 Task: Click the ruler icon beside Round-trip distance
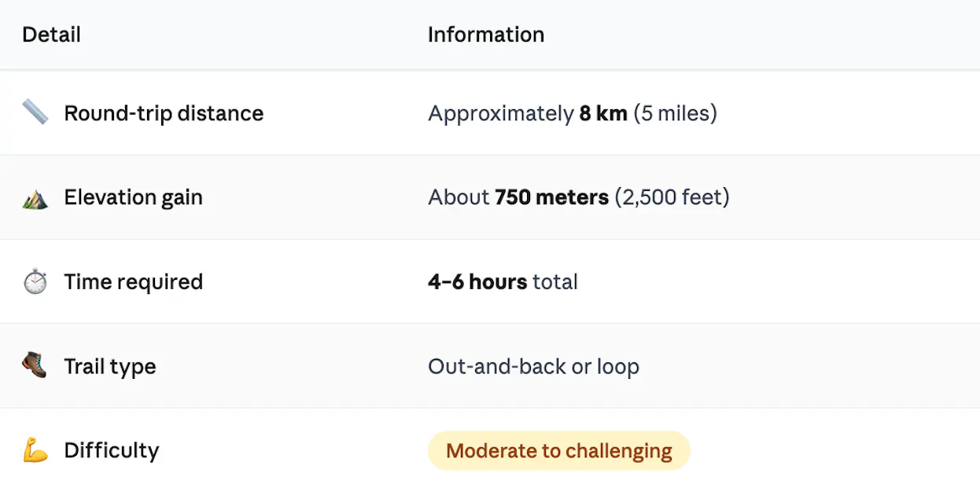coord(35,112)
